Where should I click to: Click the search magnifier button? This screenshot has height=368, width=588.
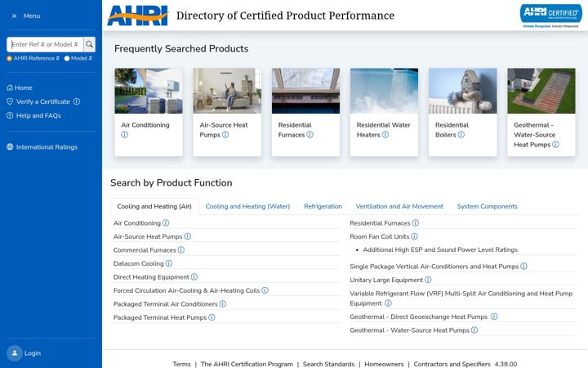click(x=89, y=44)
